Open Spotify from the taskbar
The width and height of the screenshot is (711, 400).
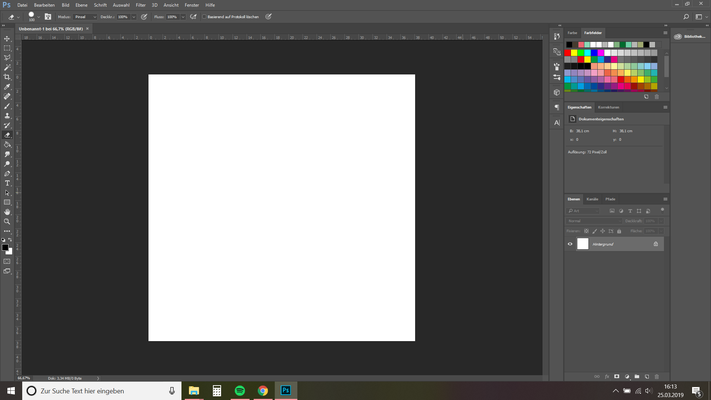point(240,390)
